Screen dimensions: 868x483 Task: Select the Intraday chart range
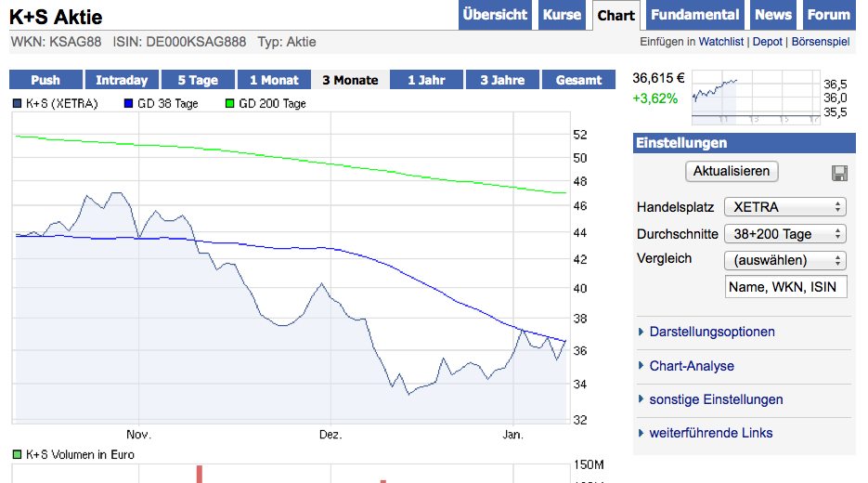122,80
